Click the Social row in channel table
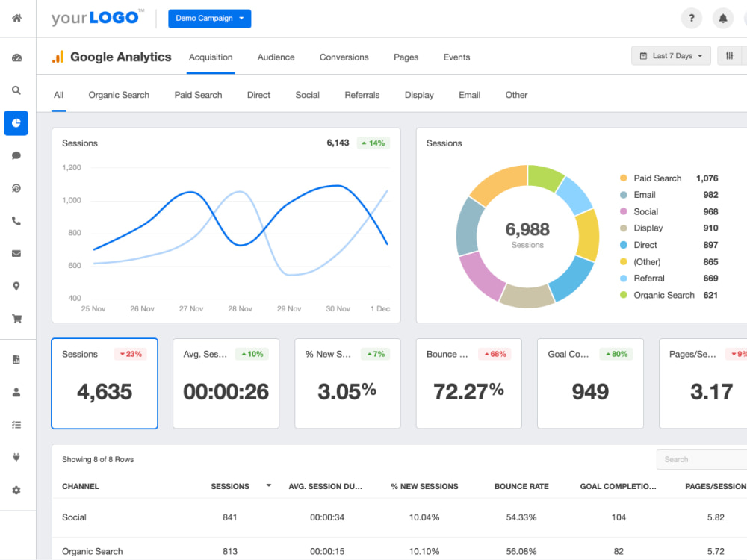Image resolution: width=747 pixels, height=560 pixels. click(x=399, y=517)
